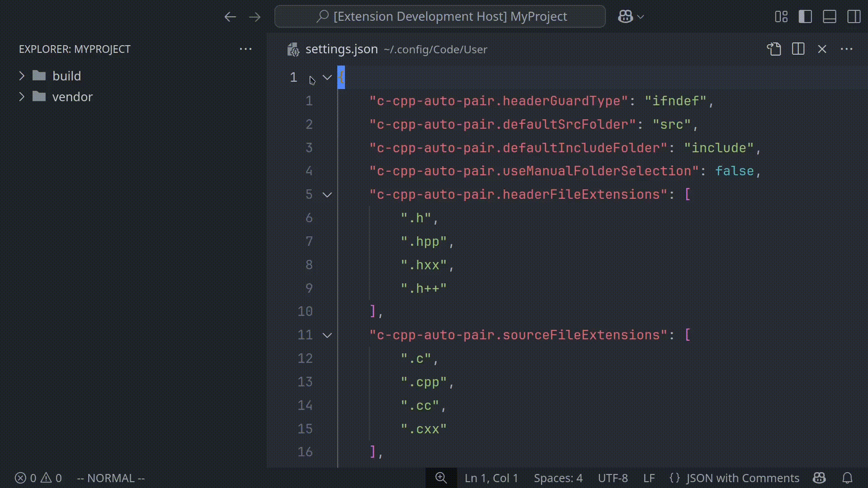Select the settings.json tab

pyautogui.click(x=341, y=49)
